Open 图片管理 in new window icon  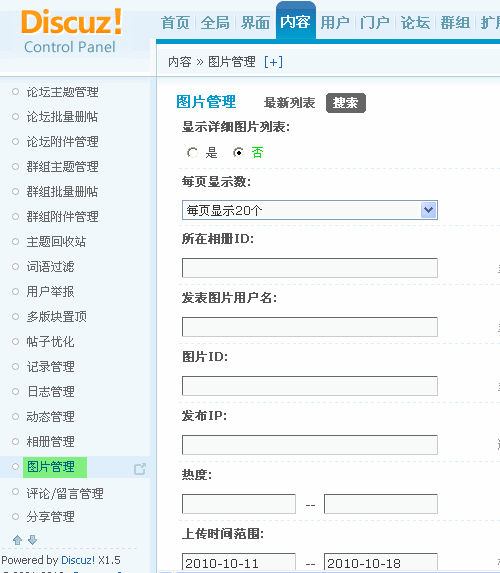[x=140, y=468]
